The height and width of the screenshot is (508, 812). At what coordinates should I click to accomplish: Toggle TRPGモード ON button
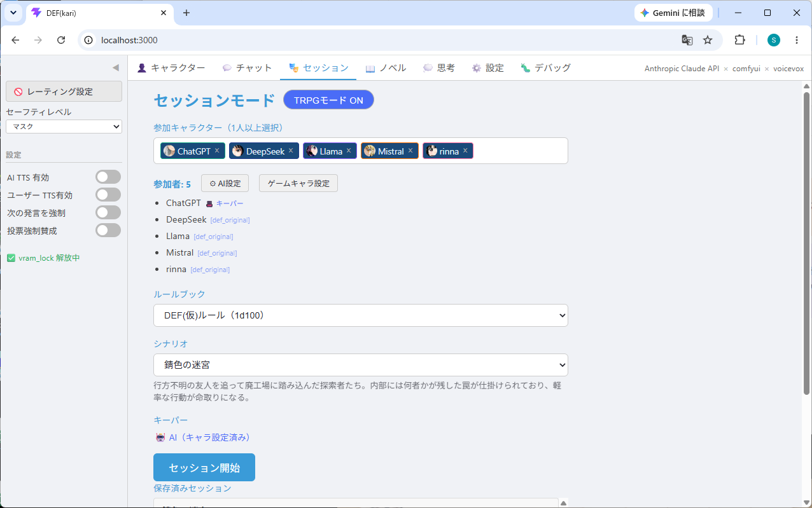328,100
